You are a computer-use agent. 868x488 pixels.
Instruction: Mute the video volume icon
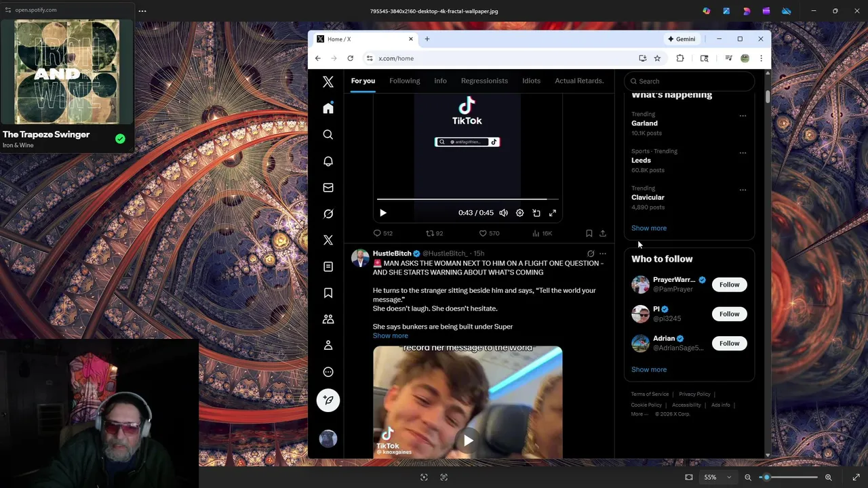[503, 213]
